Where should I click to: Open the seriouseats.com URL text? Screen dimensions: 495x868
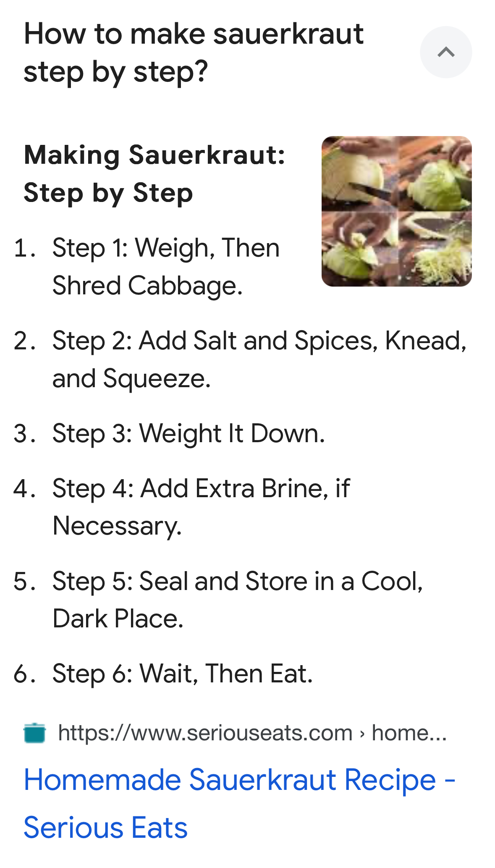point(205,733)
